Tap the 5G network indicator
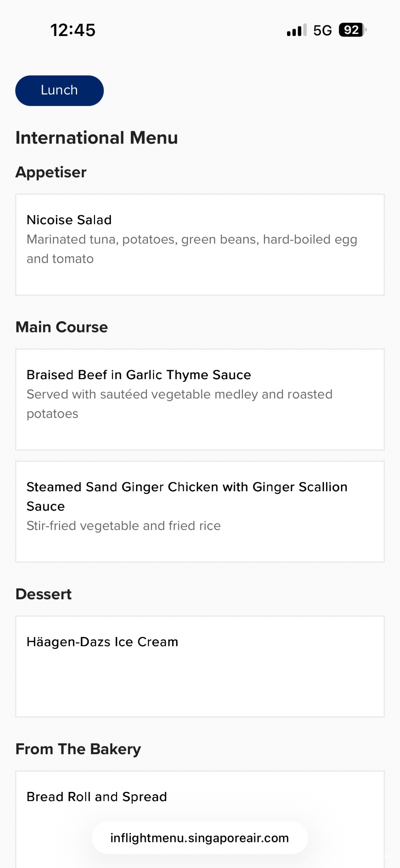The image size is (400, 868). pos(322,30)
